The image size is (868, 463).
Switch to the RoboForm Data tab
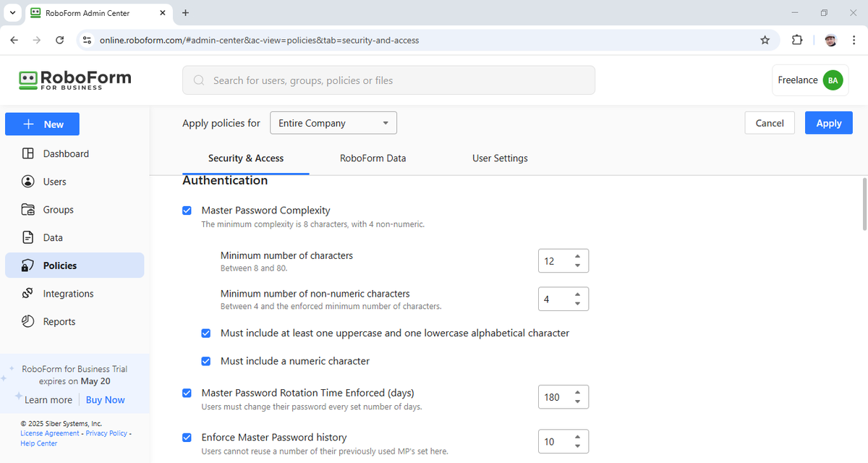373,158
